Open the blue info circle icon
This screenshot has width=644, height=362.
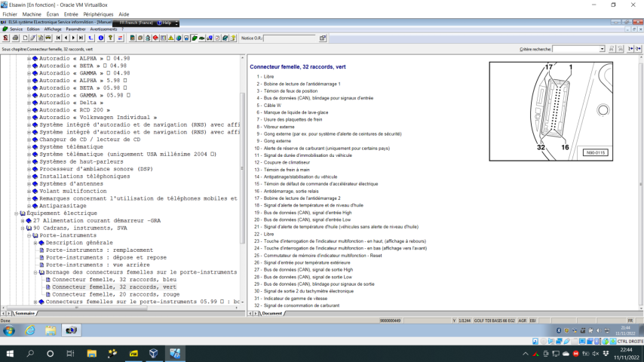tap(100, 38)
